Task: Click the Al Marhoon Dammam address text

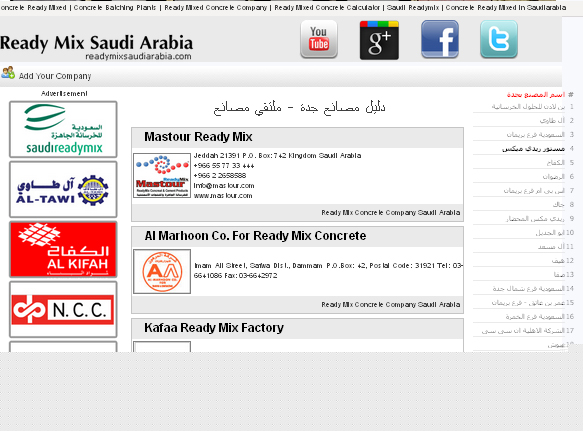Action: pos(328,270)
